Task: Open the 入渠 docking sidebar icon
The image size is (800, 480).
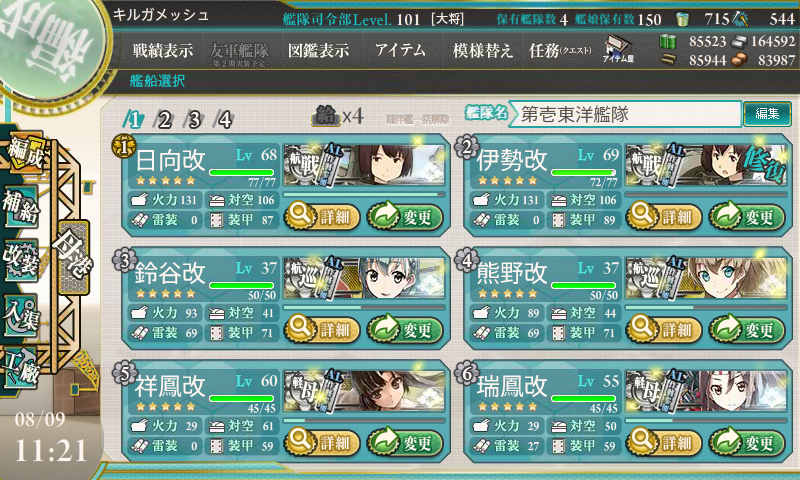Action: pos(21,314)
